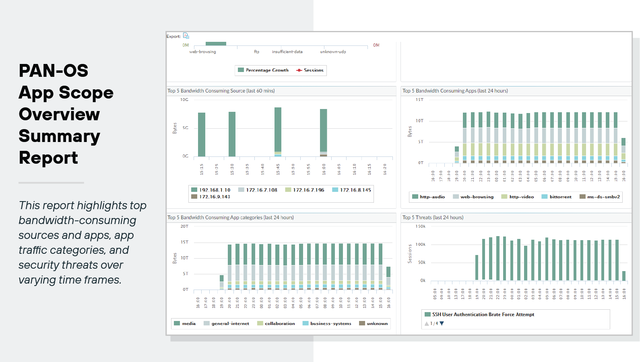Image resolution: width=644 pixels, height=362 pixels.
Task: Toggle 172.16.8.145 legend entry
Action: point(355,190)
